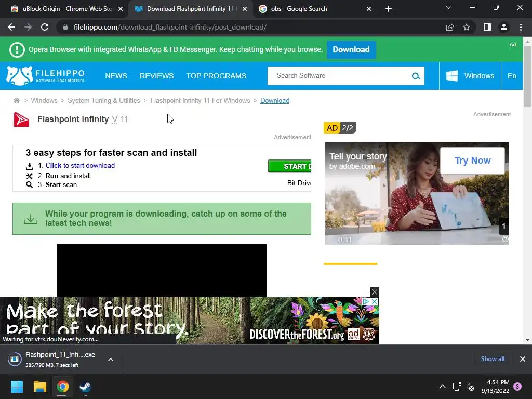This screenshot has width=532, height=399.
Task: Open the REVIEWS menu item
Action: 157,76
